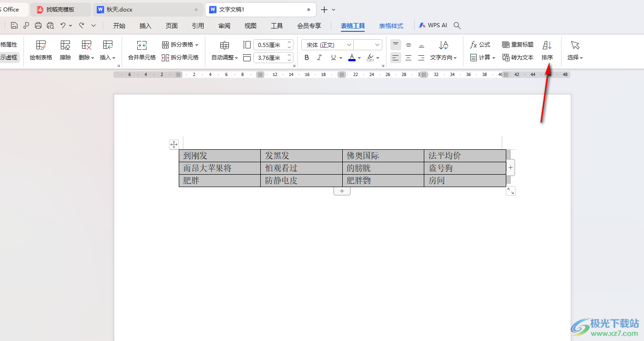This screenshot has width=644, height=341.
Task: Redo the last undone action
Action: coord(82,26)
